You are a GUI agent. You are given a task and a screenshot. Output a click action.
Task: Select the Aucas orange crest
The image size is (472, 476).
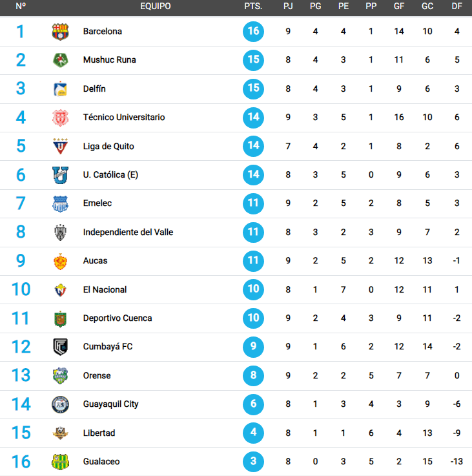[x=61, y=261]
